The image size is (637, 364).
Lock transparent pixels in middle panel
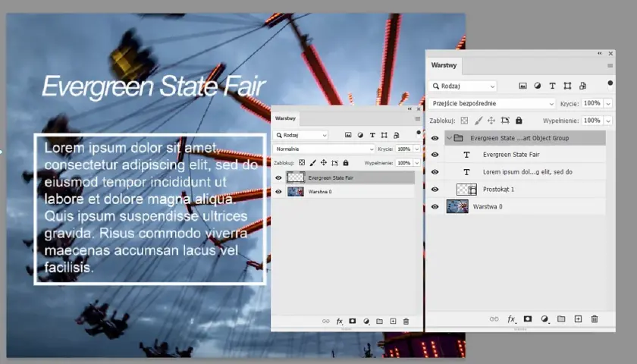(302, 162)
